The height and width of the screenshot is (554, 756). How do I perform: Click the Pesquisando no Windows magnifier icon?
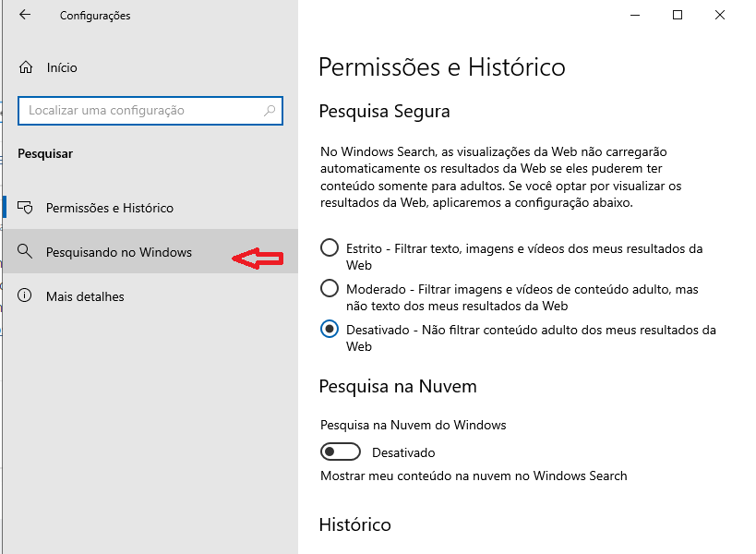coord(25,252)
